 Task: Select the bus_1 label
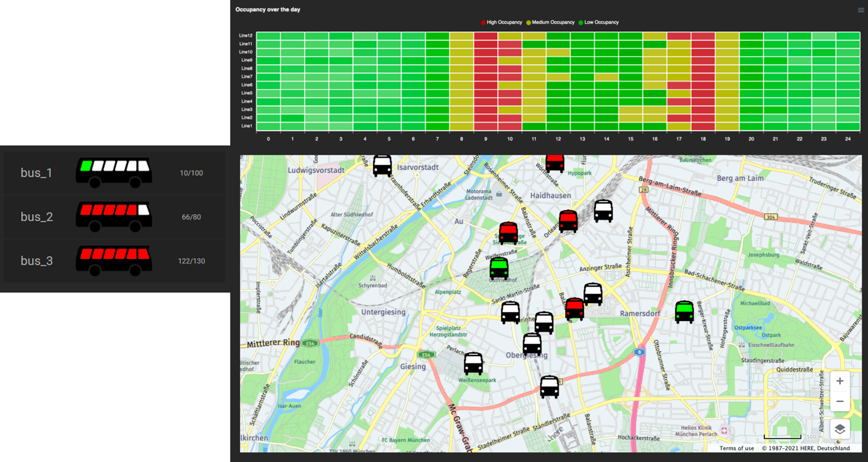[x=36, y=173]
